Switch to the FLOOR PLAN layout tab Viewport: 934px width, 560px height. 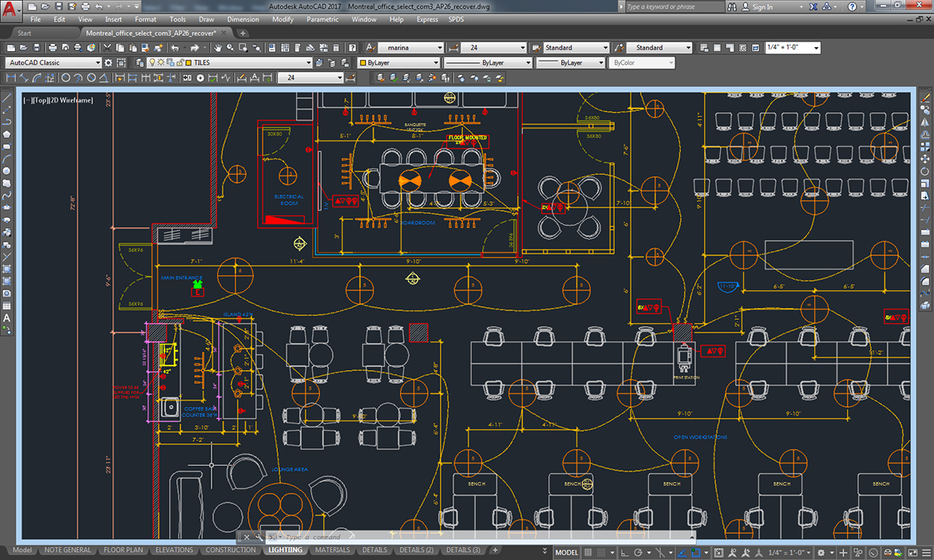123,550
